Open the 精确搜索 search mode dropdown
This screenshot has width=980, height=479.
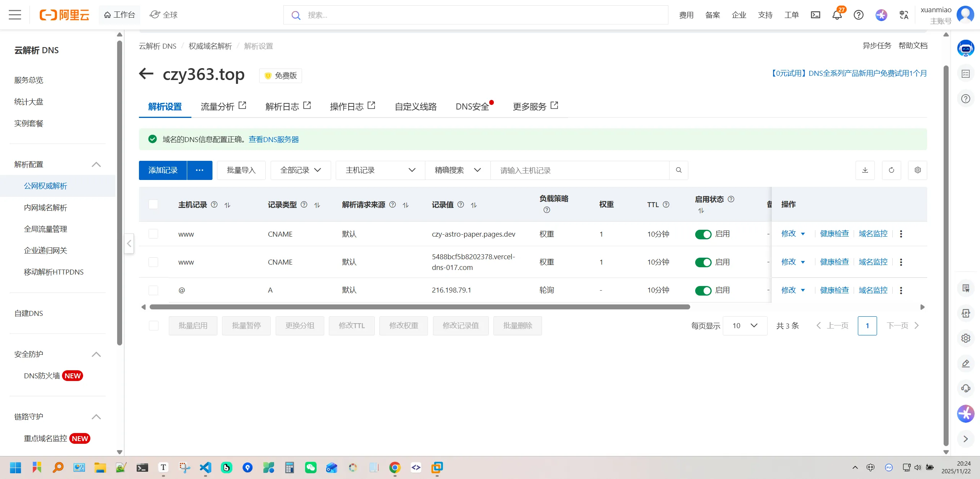click(x=457, y=170)
